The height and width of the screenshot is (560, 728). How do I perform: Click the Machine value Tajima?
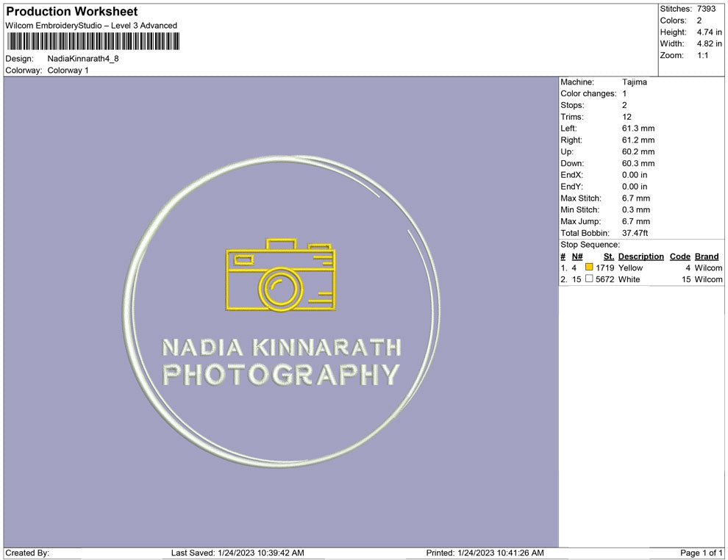(x=635, y=82)
